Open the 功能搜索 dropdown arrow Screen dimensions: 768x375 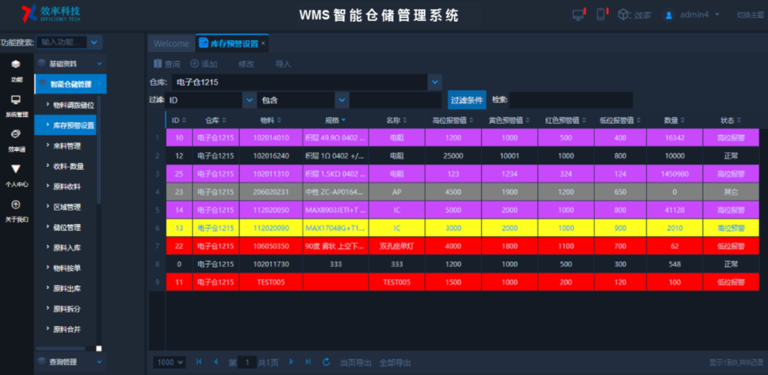coord(95,43)
